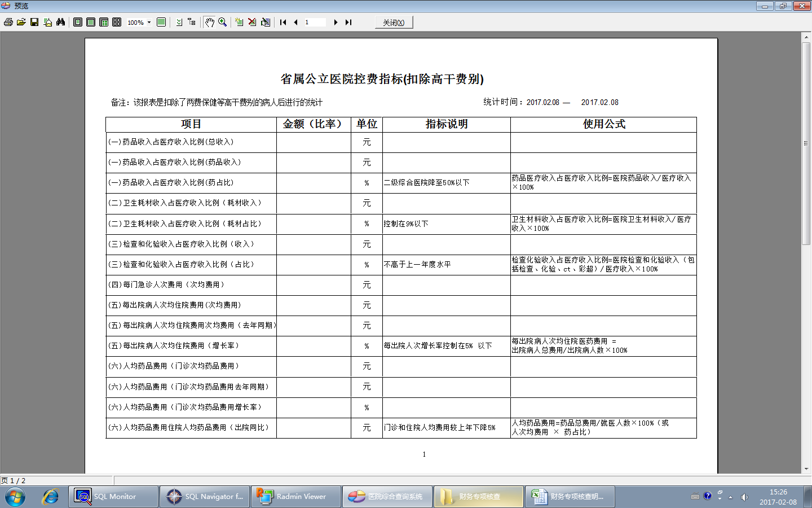Select the page-width view icon
Viewport: 812px width, 508px height.
(x=91, y=22)
